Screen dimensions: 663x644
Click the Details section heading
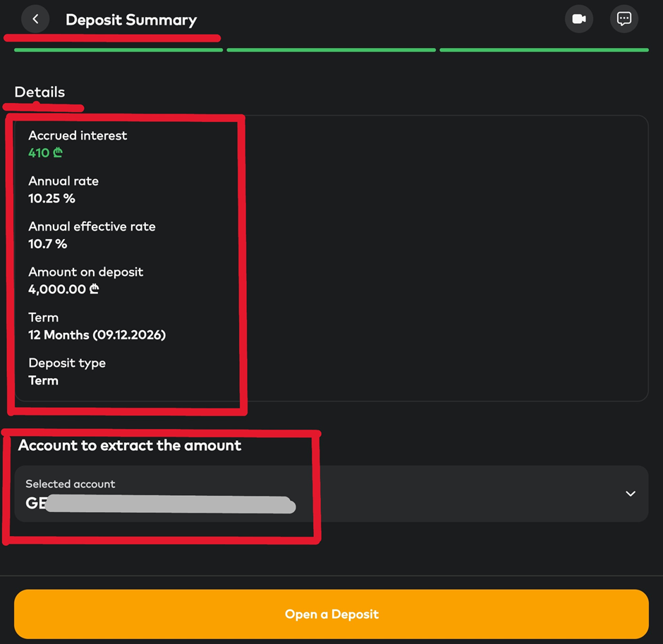click(x=39, y=92)
